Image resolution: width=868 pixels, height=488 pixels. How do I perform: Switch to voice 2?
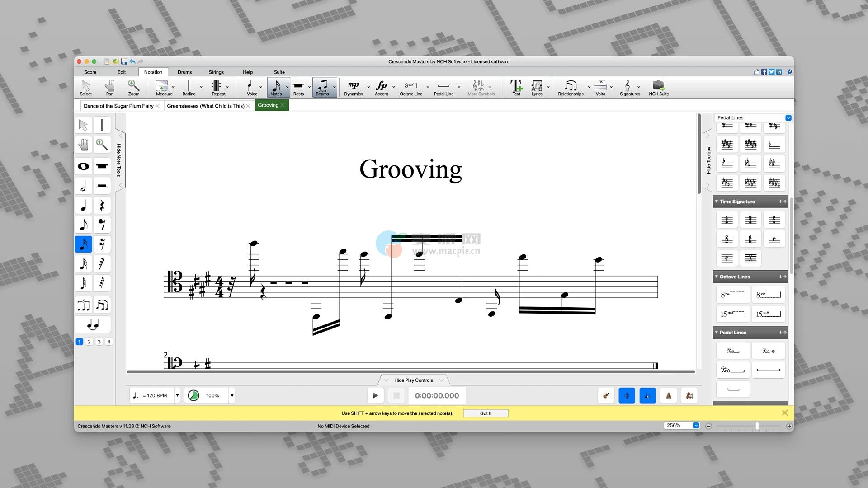point(89,342)
